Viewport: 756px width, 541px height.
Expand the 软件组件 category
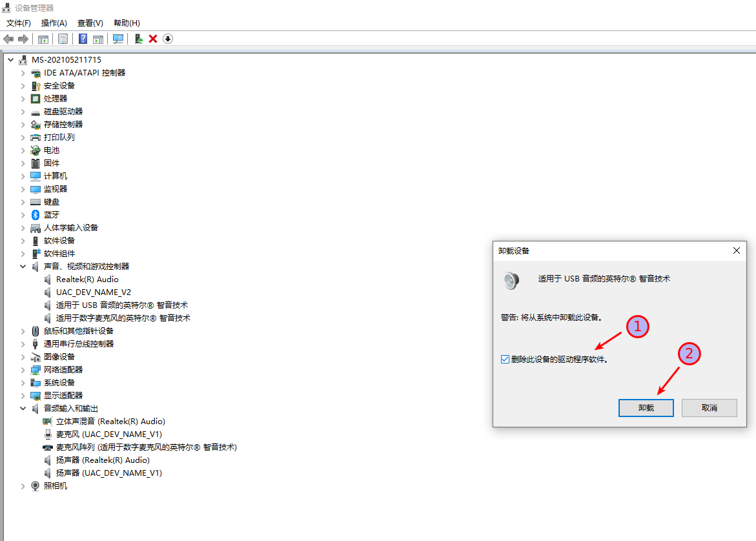tap(23, 254)
